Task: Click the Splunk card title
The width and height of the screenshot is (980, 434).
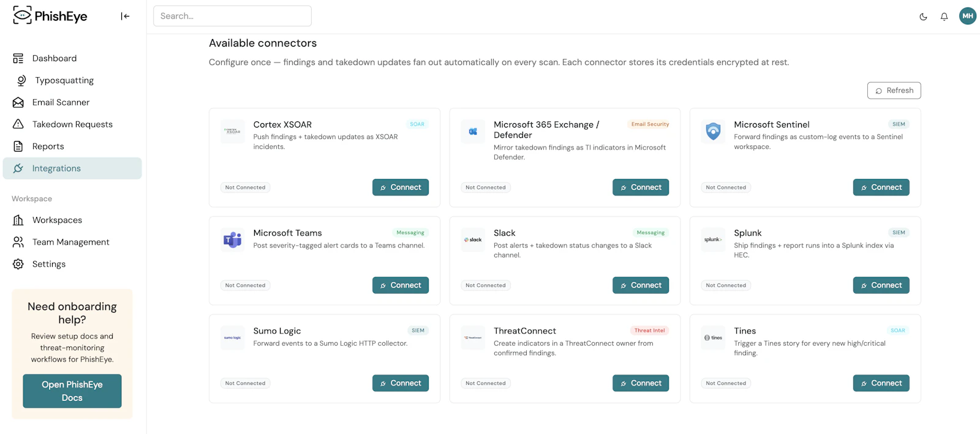Action: tap(748, 233)
